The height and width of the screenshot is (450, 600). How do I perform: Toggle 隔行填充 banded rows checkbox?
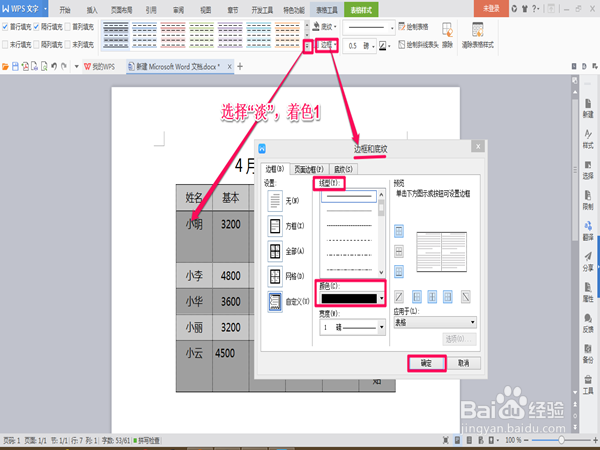[x=36, y=26]
